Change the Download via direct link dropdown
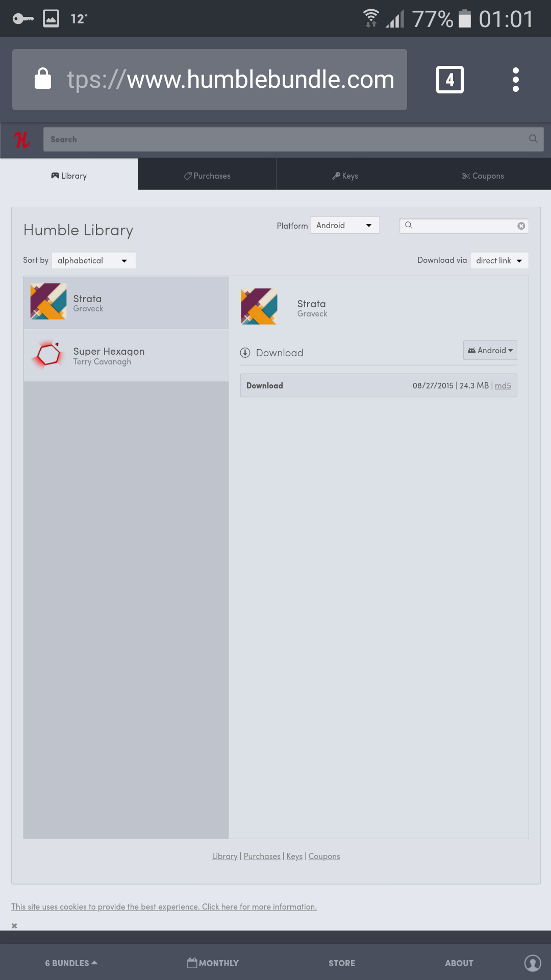Viewport: 551px width, 980px height. (499, 261)
